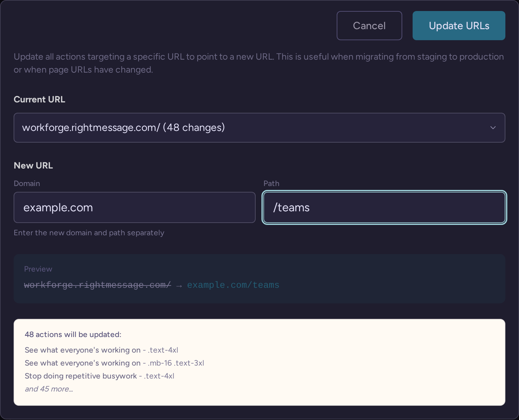Click the struck-through workforge.rightmessage.com/ preview text
Image resolution: width=519 pixels, height=420 pixels.
(97, 285)
